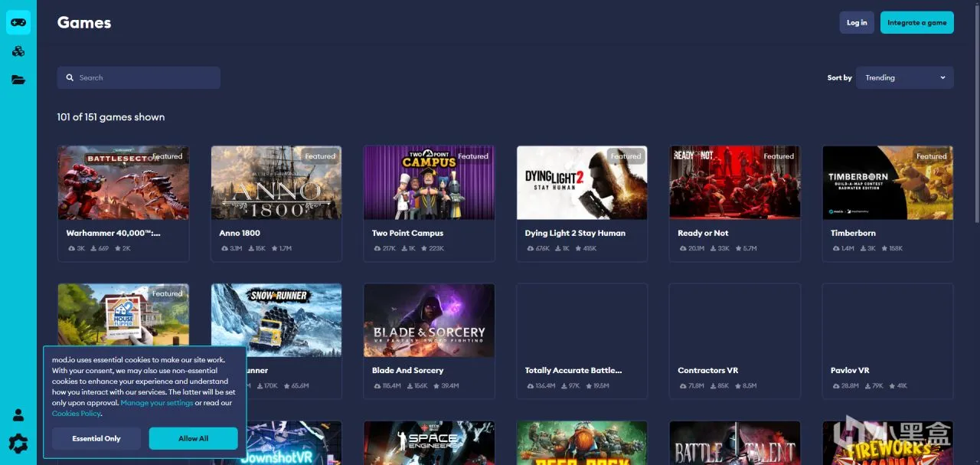
Task: Open the settings gear in sidebar
Action: point(18,443)
